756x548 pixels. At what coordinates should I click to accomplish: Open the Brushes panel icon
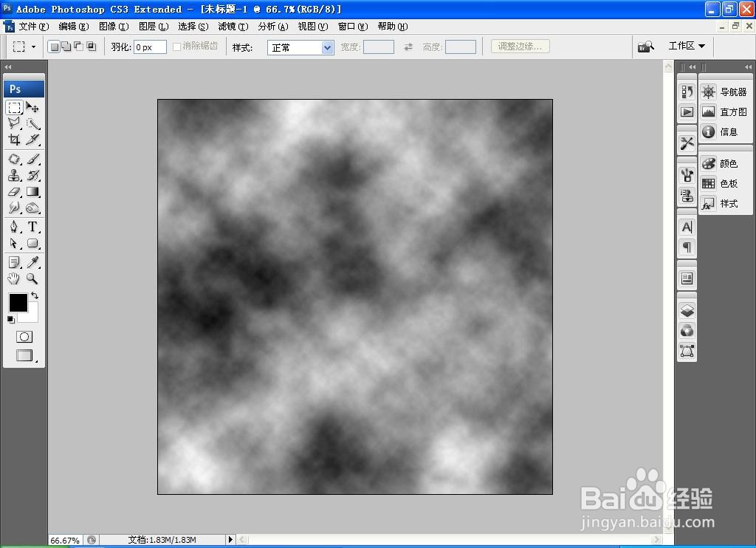[687, 175]
